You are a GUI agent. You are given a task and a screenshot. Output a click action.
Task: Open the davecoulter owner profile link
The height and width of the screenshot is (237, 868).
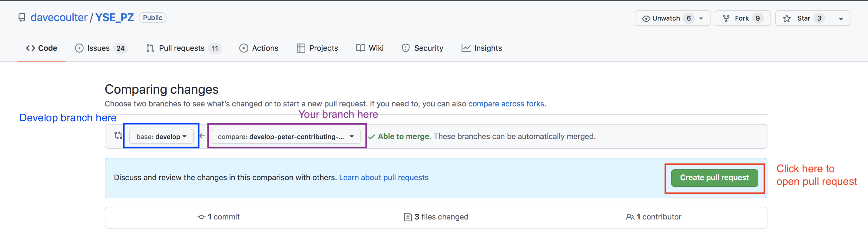(59, 18)
